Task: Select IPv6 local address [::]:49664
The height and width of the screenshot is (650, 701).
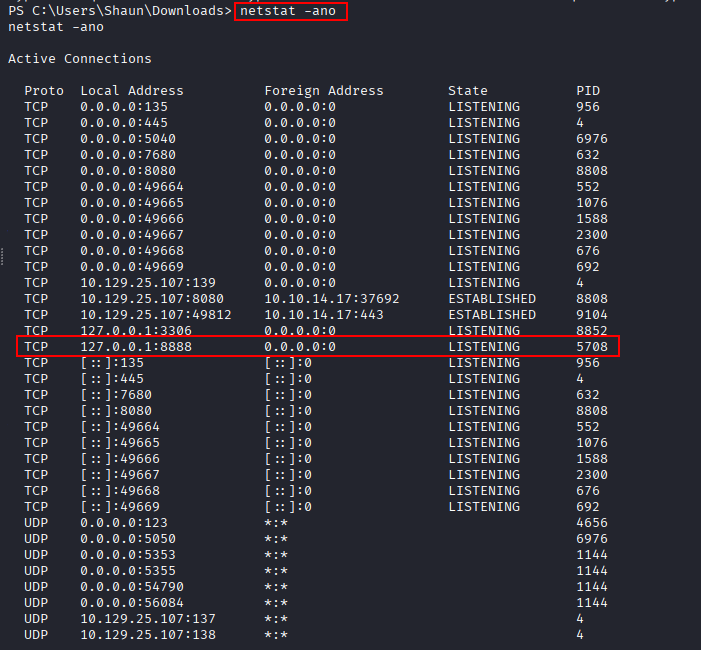Action: click(120, 427)
